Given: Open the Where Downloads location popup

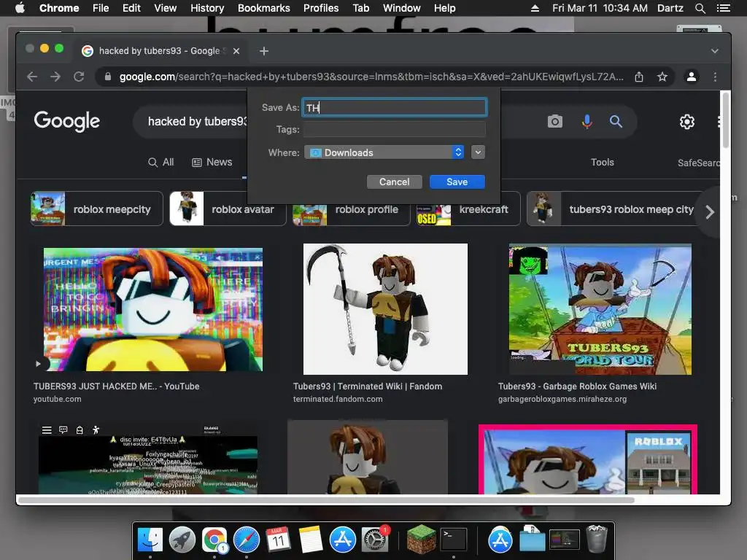Looking at the screenshot, I should pos(384,152).
